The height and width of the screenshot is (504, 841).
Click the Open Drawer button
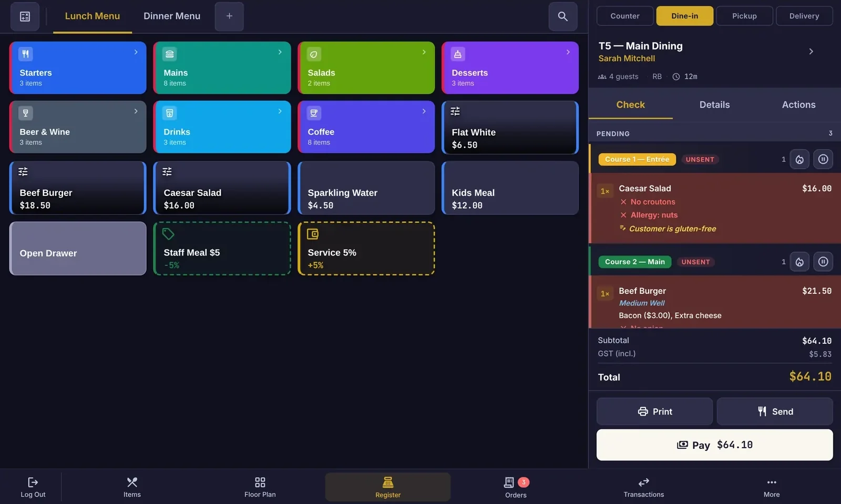coord(78,248)
